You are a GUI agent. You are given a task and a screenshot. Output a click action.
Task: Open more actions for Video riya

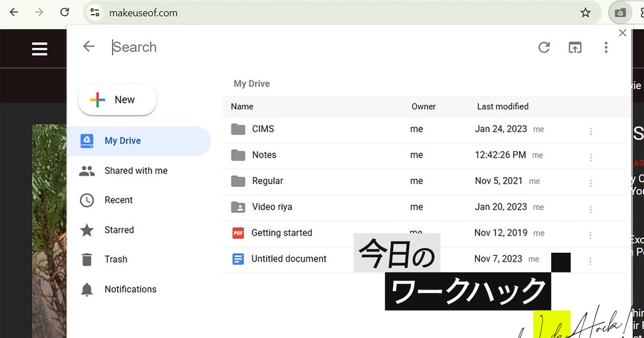pos(591,209)
